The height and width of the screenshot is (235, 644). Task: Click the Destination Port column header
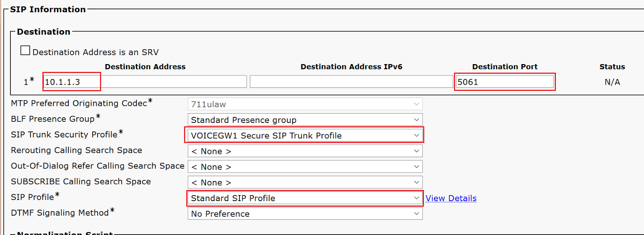pyautogui.click(x=505, y=67)
